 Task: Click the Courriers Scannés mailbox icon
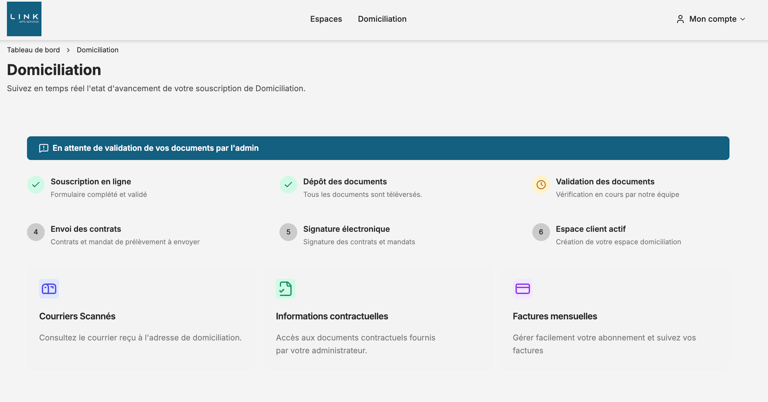[x=49, y=289]
